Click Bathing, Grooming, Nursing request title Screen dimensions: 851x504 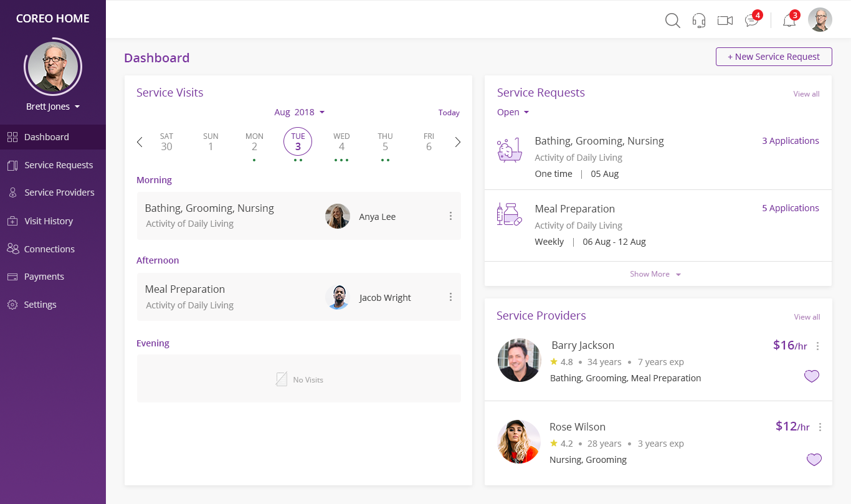click(599, 141)
